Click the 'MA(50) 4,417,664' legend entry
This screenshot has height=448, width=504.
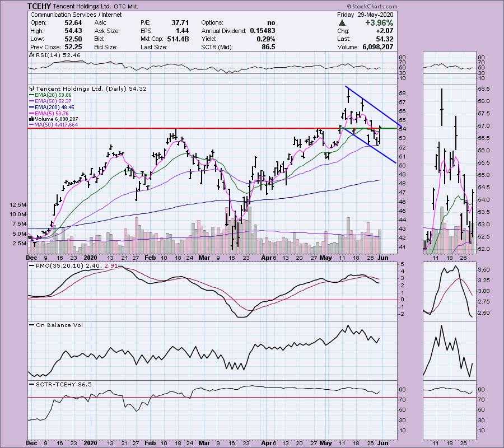coord(56,125)
